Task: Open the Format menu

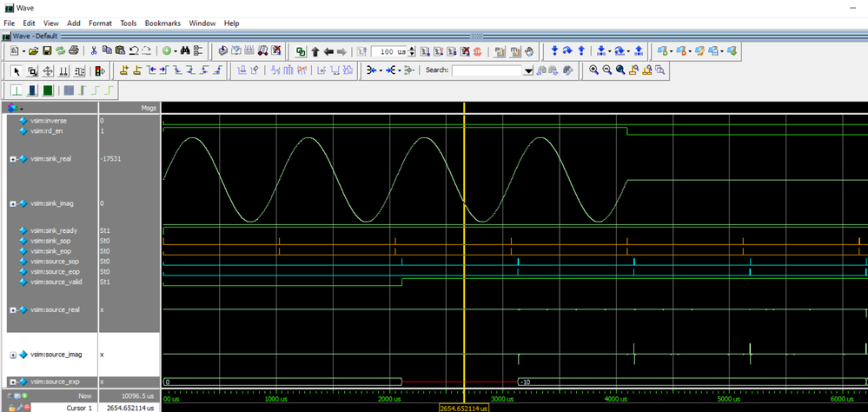Action: (100, 23)
